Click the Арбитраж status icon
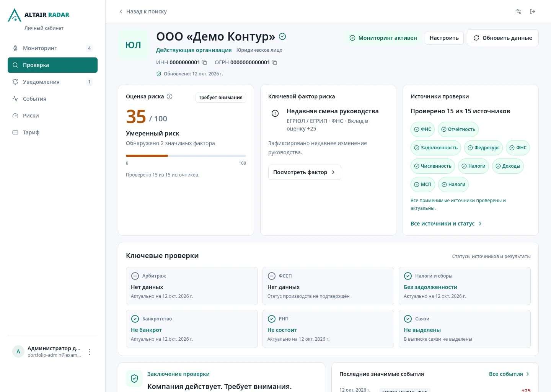This screenshot has width=551, height=392. pyautogui.click(x=135, y=276)
